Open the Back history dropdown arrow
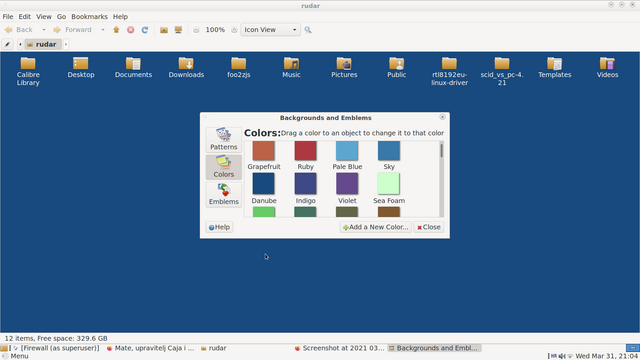 coord(44,30)
